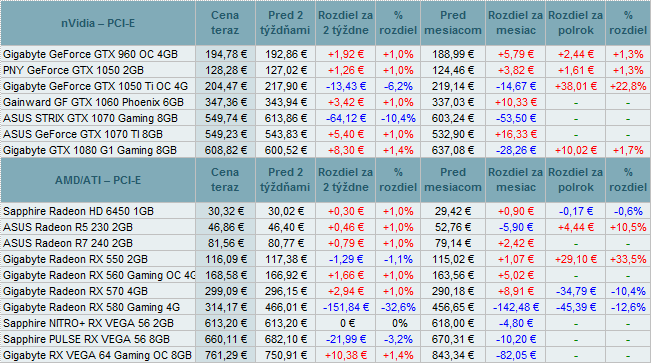Image resolution: width=651 pixels, height=363 pixels.
Task: Select the 204,47 € current price cell
Action: (x=225, y=86)
